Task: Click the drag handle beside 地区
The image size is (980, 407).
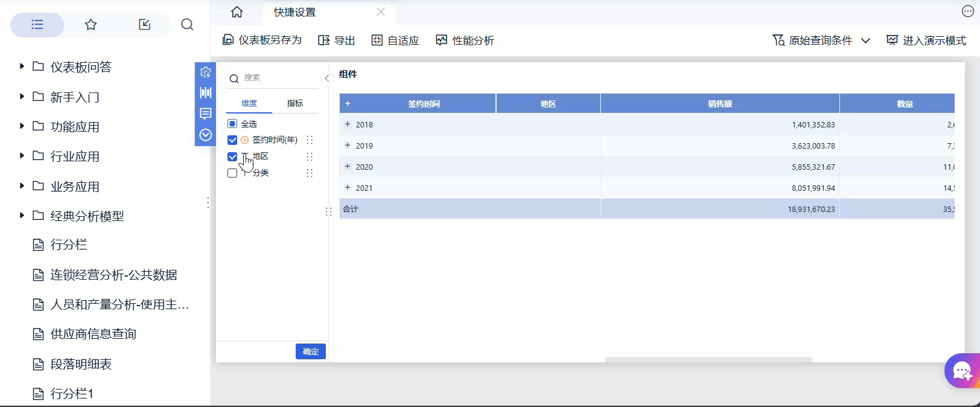Action: pyautogui.click(x=310, y=156)
